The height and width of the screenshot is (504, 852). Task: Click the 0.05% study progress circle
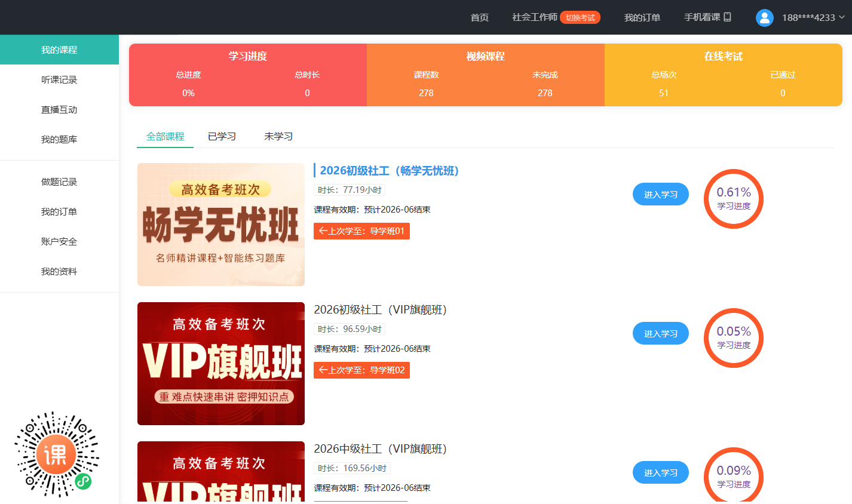coord(733,338)
